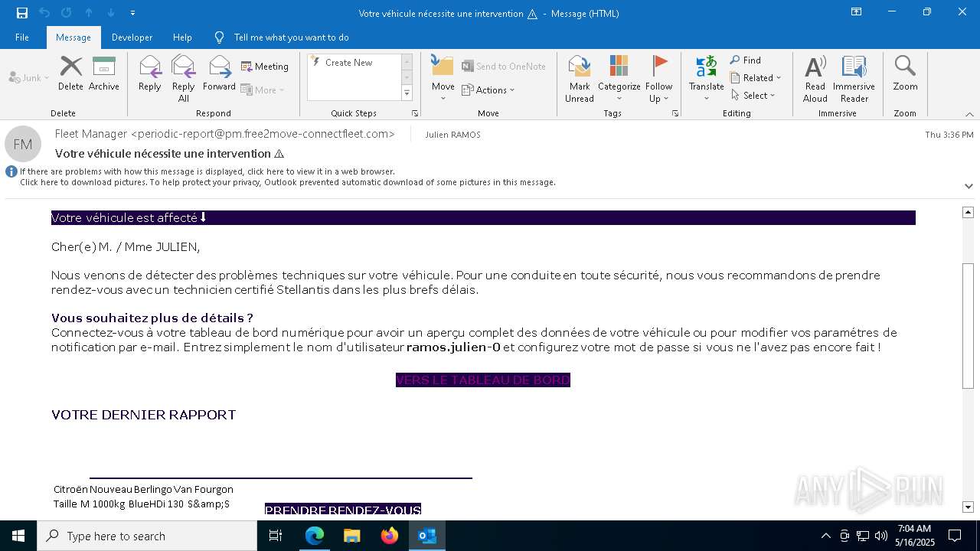Open the Select dropdown
Screen dimensions: 980x551
pos(753,96)
